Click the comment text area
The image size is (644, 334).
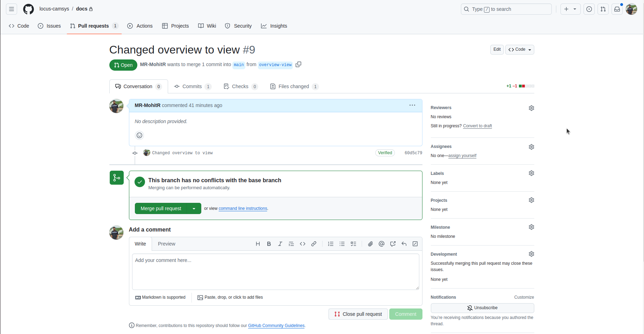(x=275, y=271)
